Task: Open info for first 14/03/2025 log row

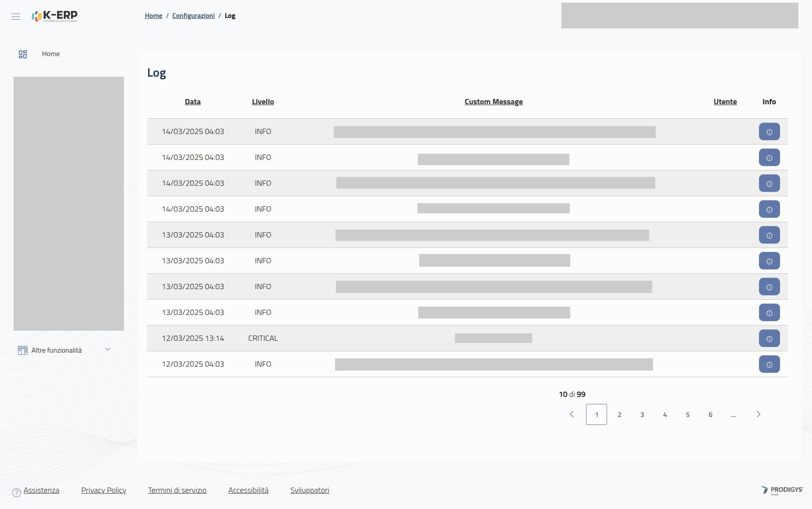Action: (x=769, y=132)
